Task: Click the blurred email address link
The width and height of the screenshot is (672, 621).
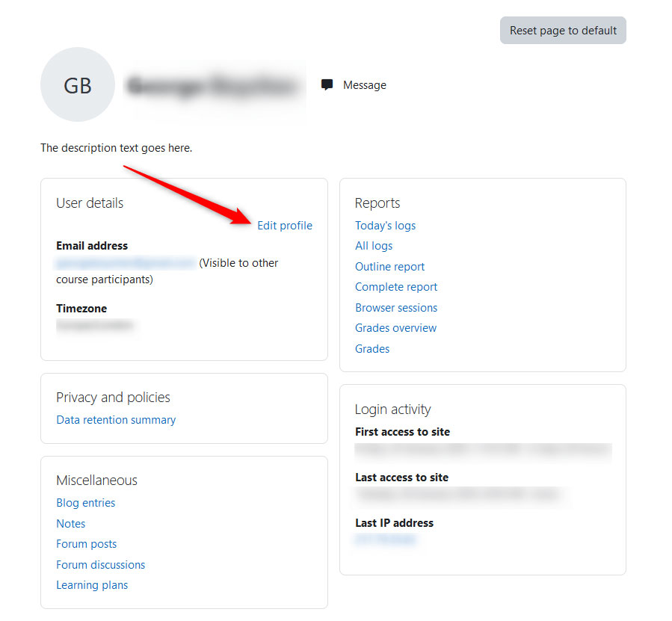Action: 124,263
